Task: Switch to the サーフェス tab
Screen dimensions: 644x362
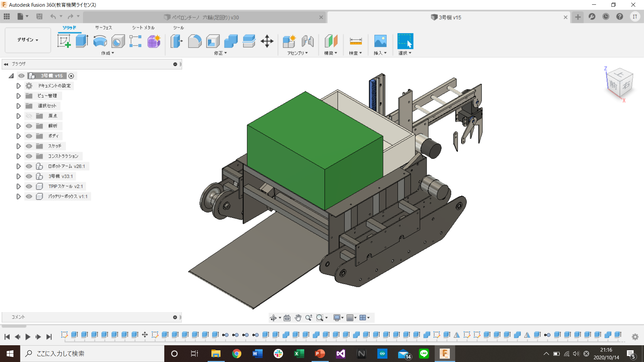Action: point(103,27)
